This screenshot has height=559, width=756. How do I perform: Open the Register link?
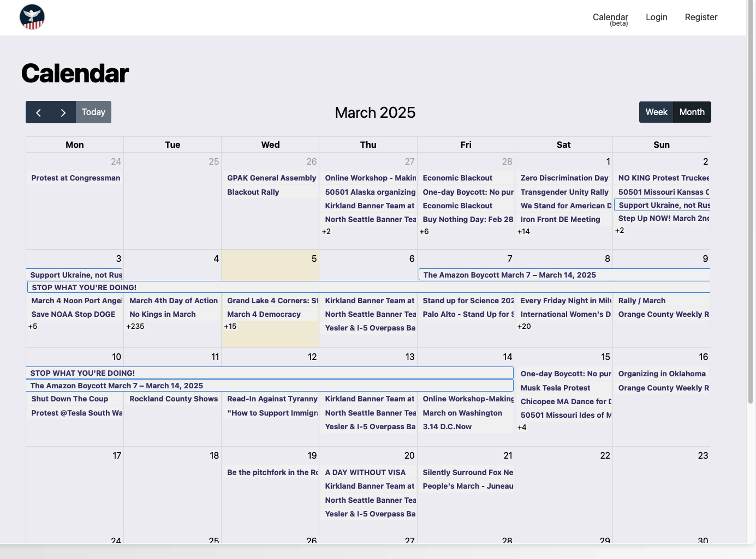(701, 17)
